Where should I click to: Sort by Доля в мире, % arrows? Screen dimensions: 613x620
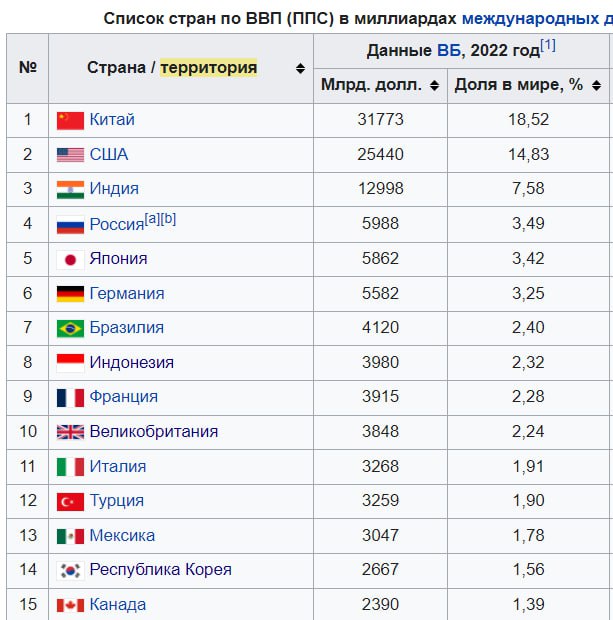pyautogui.click(x=596, y=85)
